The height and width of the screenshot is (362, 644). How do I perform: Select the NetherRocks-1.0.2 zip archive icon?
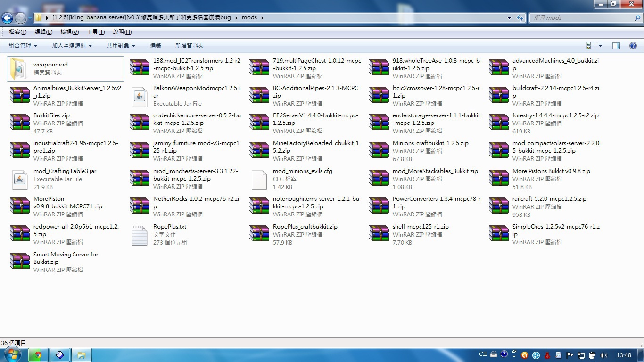139,206
